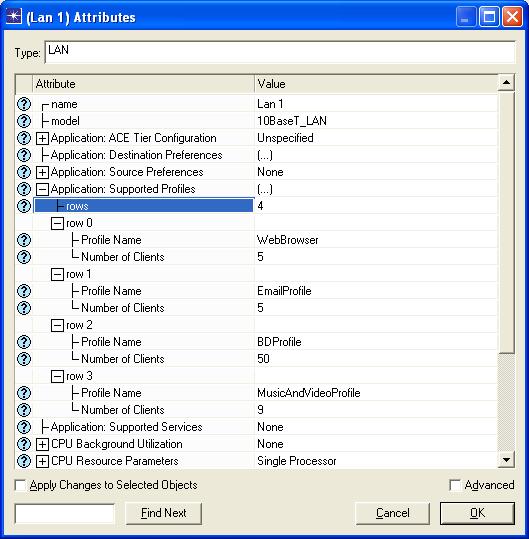Screen dimensions: 529x539
Task: Open help for ACE Tier Configuration
Action: [24, 138]
